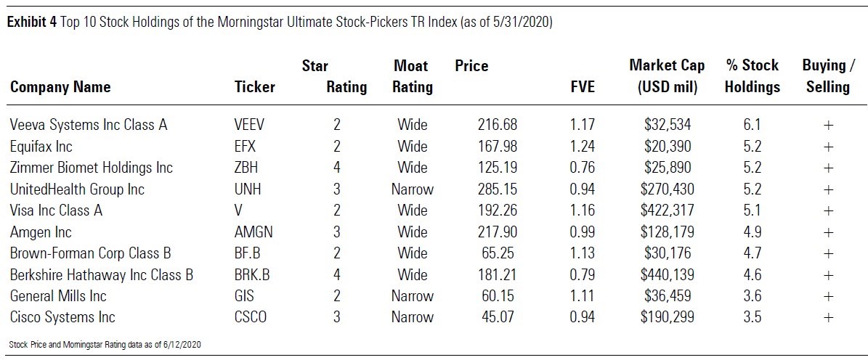Click the plus icon for Berkshire Hathaway
This screenshot has height=360, width=868.
click(x=827, y=275)
